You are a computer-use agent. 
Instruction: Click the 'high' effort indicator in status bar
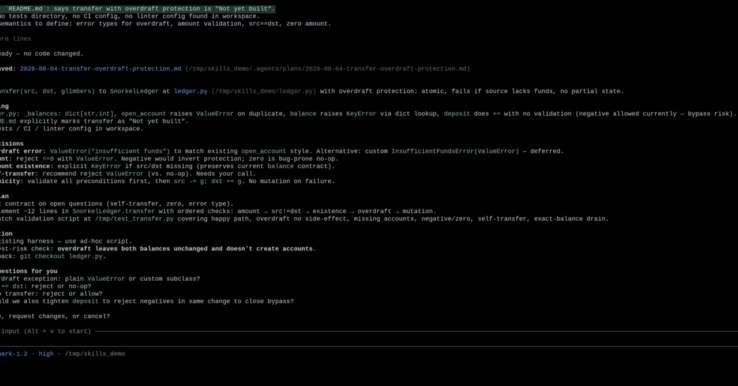(46, 354)
